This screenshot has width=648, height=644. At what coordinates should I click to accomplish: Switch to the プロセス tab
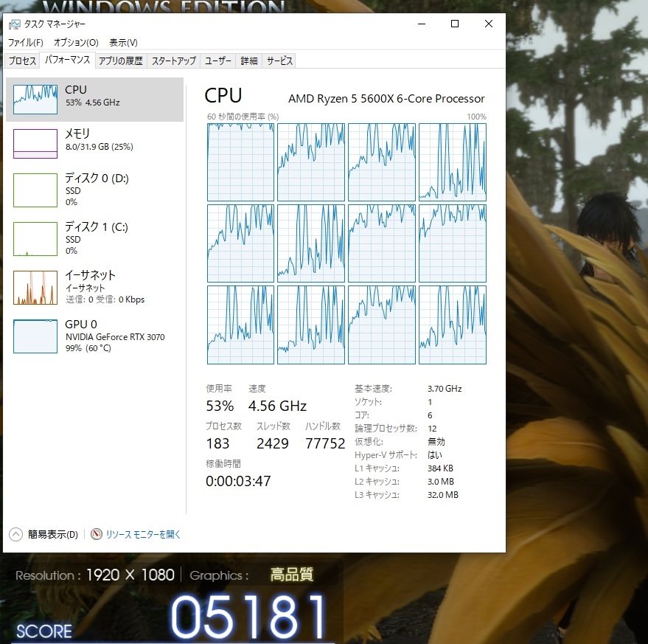(x=23, y=60)
